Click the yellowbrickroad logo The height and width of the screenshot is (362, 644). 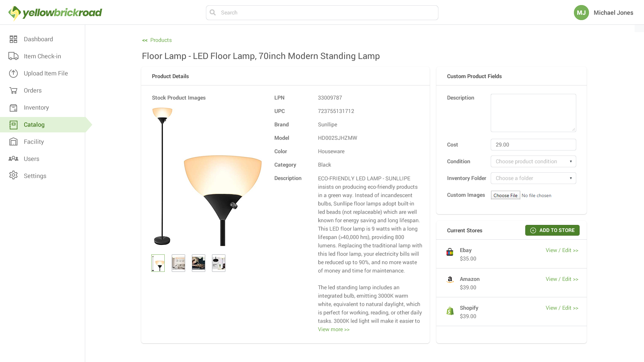point(55,13)
